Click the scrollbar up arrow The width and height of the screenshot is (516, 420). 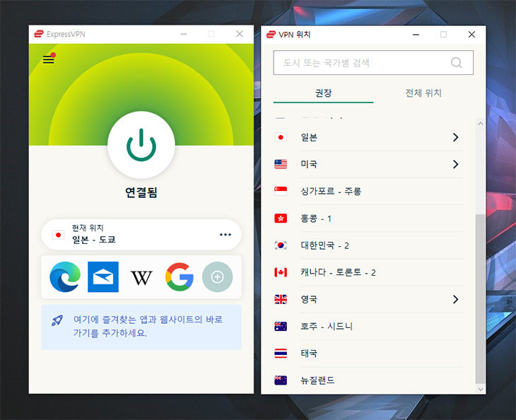click(x=481, y=124)
